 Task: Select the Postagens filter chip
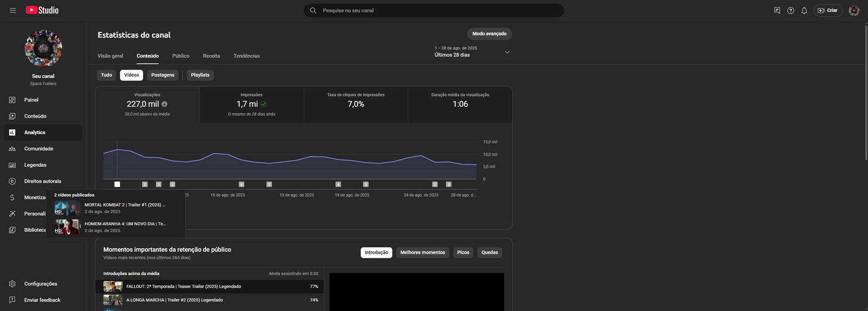(x=163, y=75)
